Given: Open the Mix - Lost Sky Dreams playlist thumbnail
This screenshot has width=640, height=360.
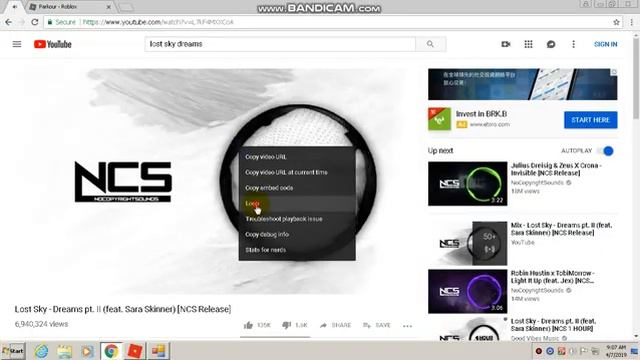Looking at the screenshot, I should [467, 243].
